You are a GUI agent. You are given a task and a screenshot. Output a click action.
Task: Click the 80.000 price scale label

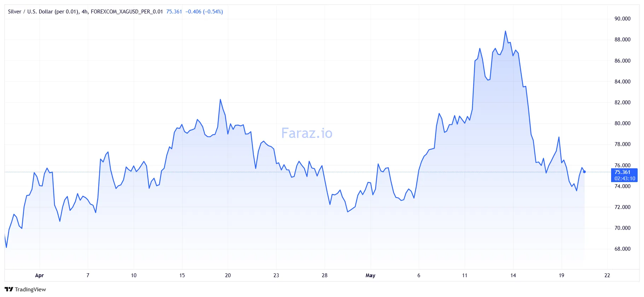622,123
